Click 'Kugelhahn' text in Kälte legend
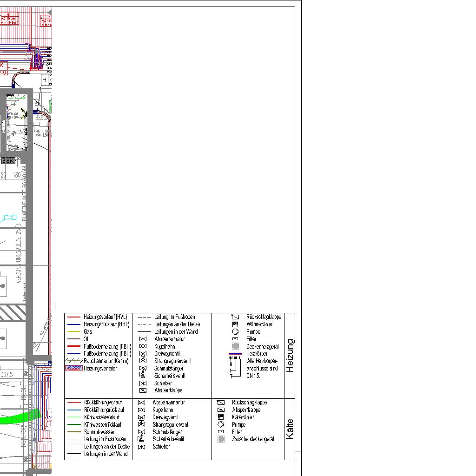 click(x=163, y=410)
